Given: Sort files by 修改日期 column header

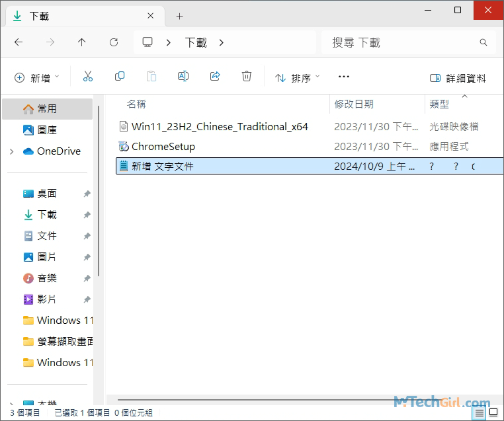Looking at the screenshot, I should pyautogui.click(x=354, y=104).
